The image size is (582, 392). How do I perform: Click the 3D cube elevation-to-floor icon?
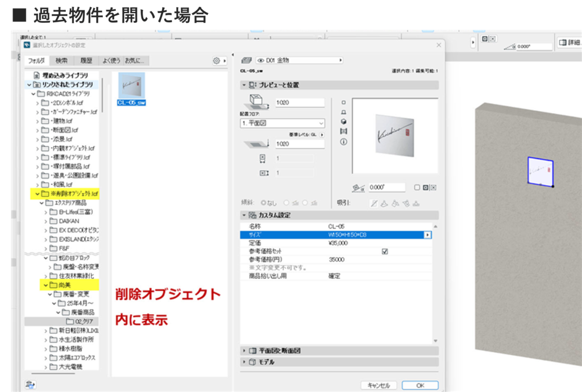(256, 102)
